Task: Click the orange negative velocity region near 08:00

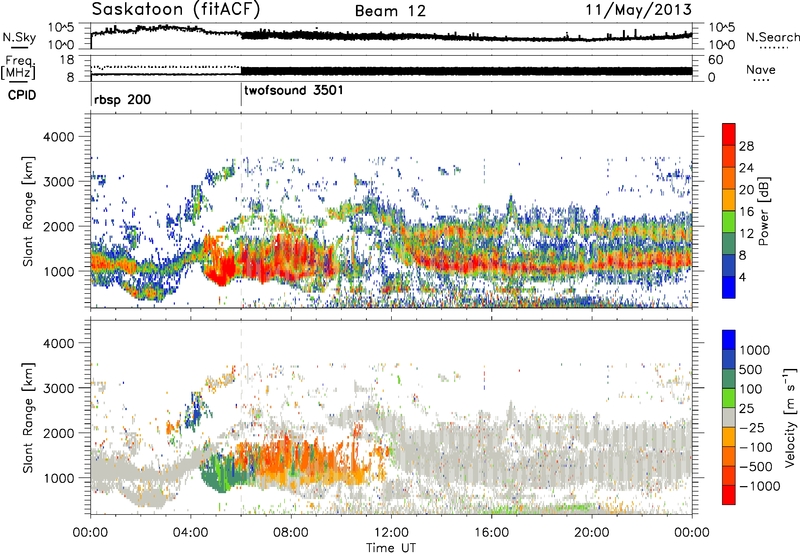Action: (296, 457)
